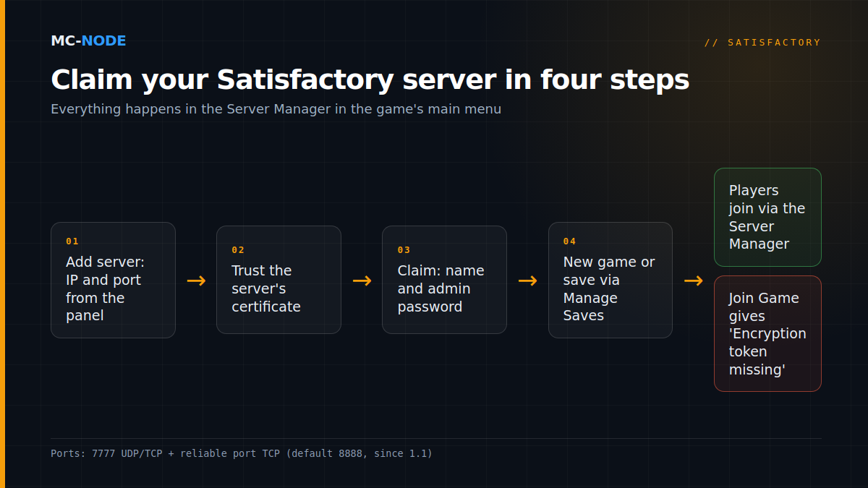The height and width of the screenshot is (488, 868).
Task: Select the 'Claim: name and admin password' card
Action: [x=444, y=280]
